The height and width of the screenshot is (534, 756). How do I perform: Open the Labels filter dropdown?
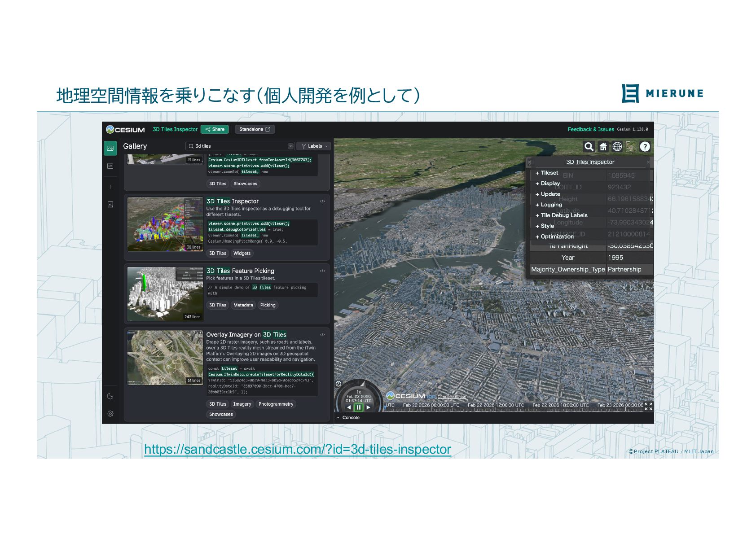[x=314, y=146]
